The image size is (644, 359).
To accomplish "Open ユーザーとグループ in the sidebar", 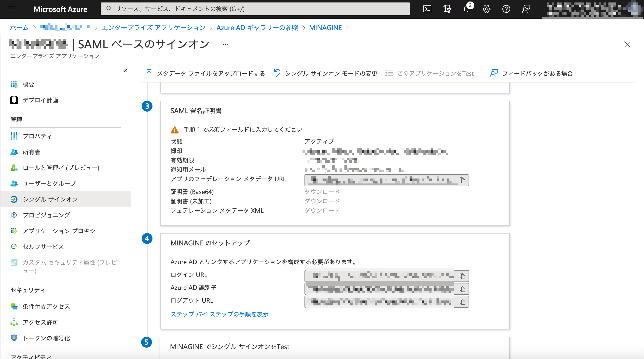I will coord(49,183).
